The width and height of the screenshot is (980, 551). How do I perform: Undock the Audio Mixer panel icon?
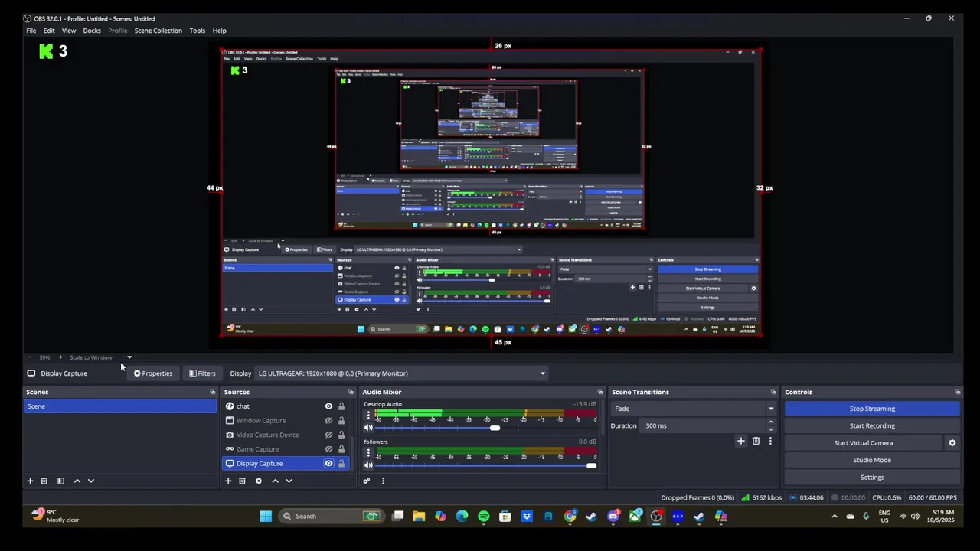pos(600,392)
